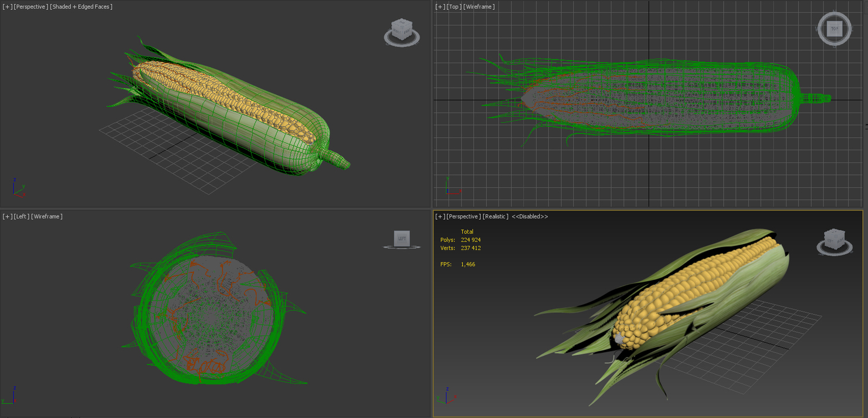This screenshot has height=418, width=868.
Task: Click the ViewCube in the Left wireframe viewport
Action: (402, 238)
